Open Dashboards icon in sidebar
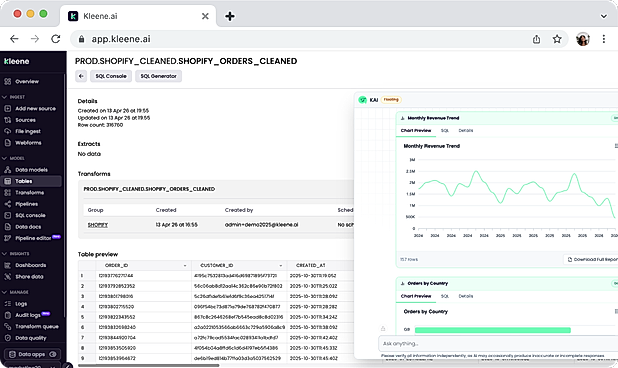618x368 pixels. point(7,265)
